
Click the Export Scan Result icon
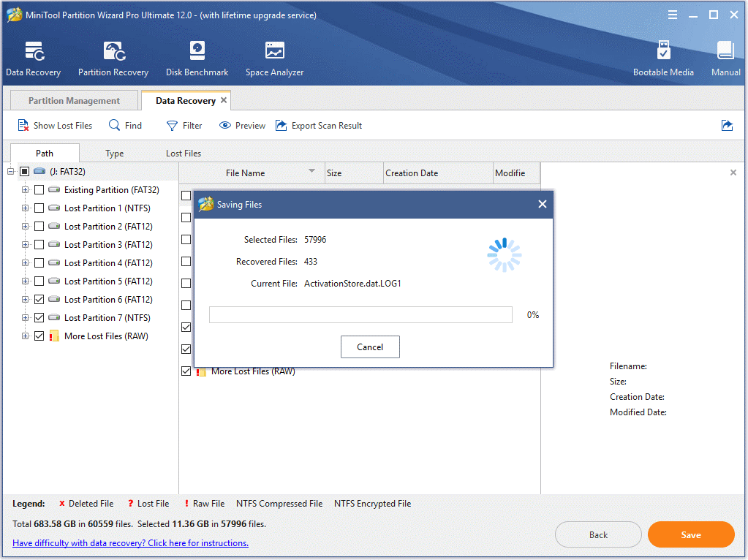281,125
